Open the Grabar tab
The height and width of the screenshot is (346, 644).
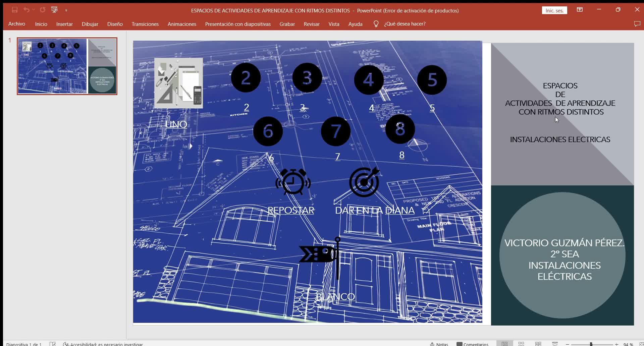pyautogui.click(x=287, y=24)
